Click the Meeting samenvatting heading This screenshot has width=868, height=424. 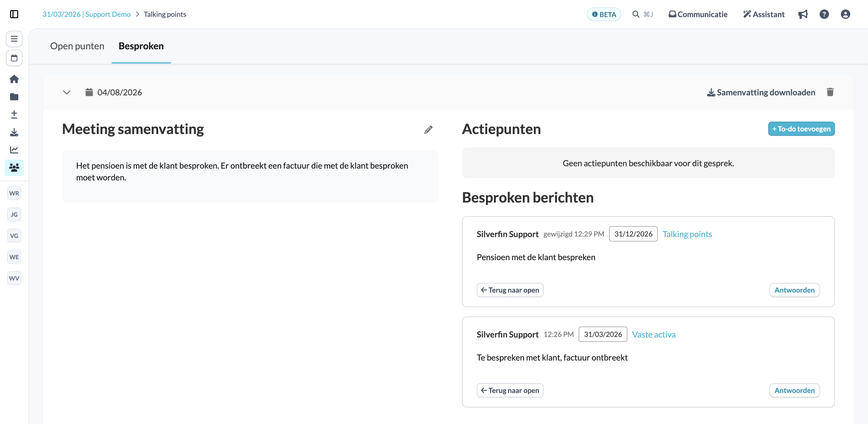click(133, 129)
